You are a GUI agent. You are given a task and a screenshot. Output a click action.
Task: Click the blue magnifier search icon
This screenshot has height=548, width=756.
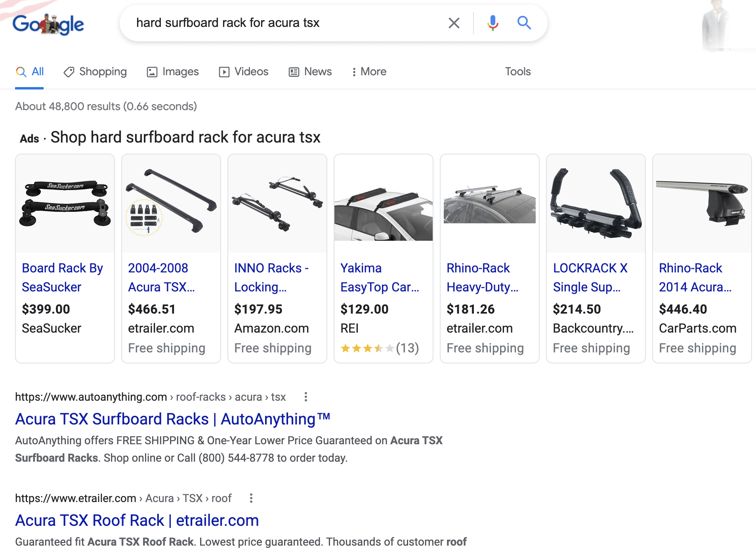524,23
